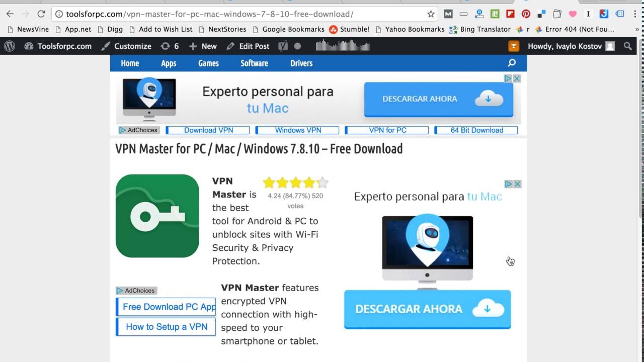Open the Games nav item
The height and width of the screenshot is (362, 644).
[x=208, y=63]
